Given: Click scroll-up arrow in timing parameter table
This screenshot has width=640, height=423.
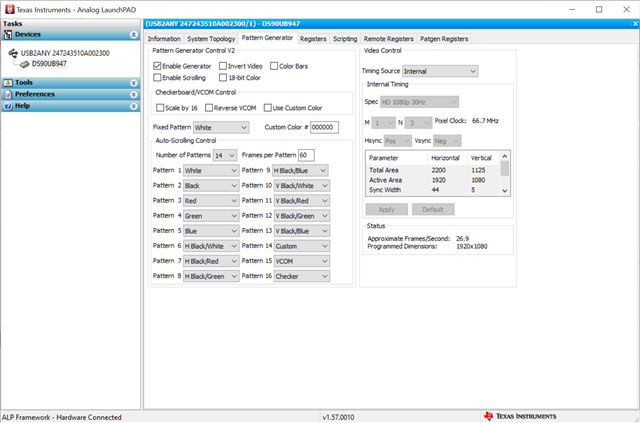Looking at the screenshot, I should click(x=505, y=156).
